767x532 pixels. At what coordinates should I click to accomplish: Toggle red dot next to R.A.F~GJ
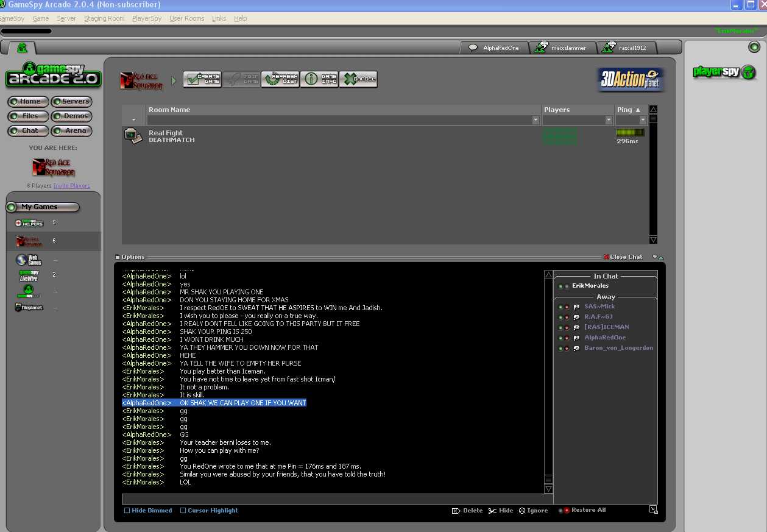click(567, 317)
